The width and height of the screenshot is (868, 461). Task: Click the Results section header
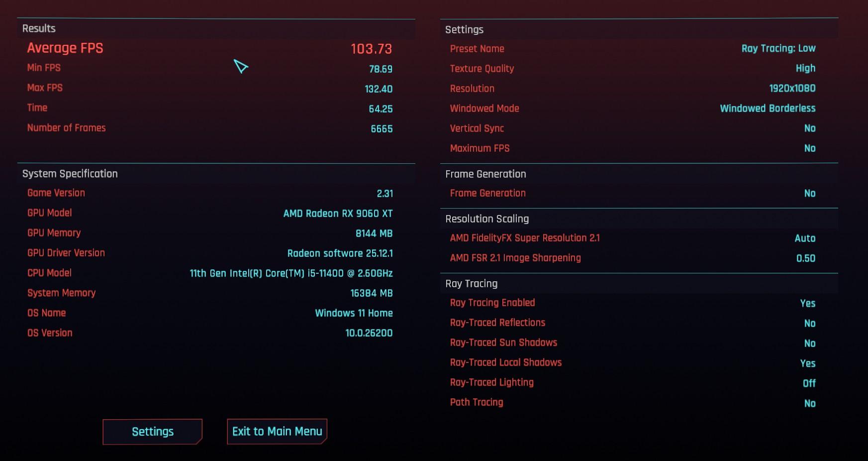(x=39, y=28)
